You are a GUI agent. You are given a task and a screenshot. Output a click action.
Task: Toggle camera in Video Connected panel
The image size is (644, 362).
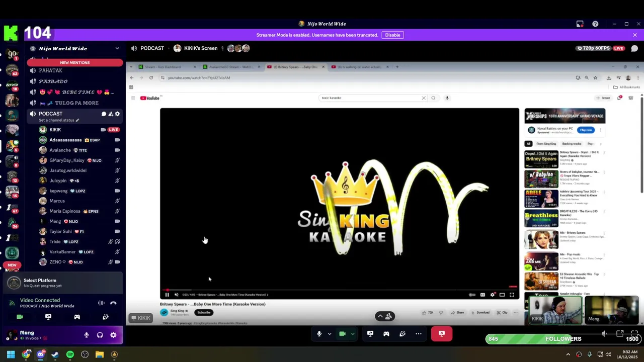pos(20,317)
